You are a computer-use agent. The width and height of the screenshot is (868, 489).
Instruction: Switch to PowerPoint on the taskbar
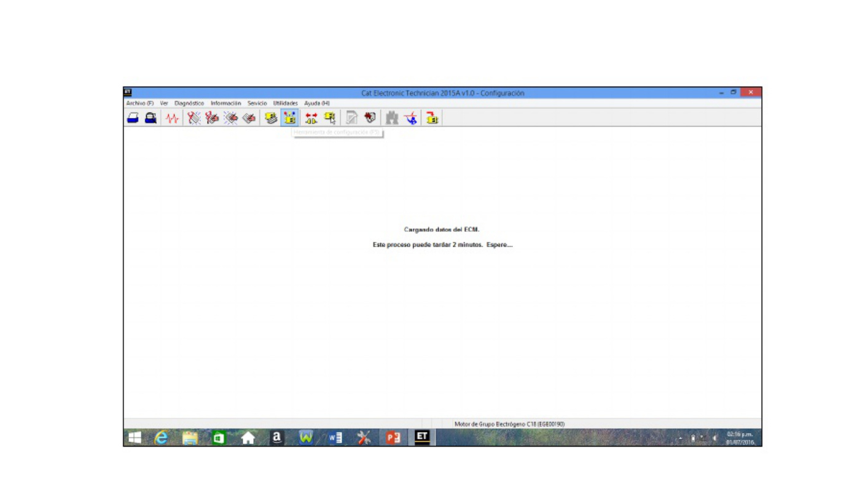click(x=393, y=437)
